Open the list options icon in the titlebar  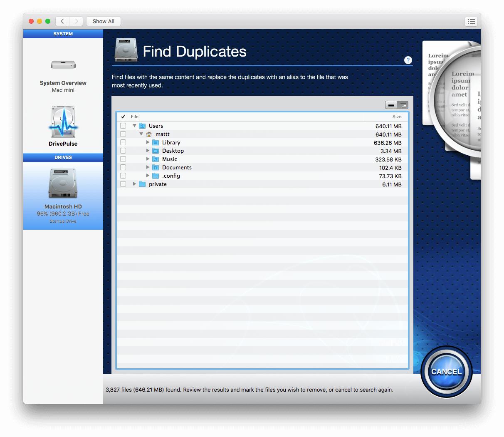[x=471, y=21]
